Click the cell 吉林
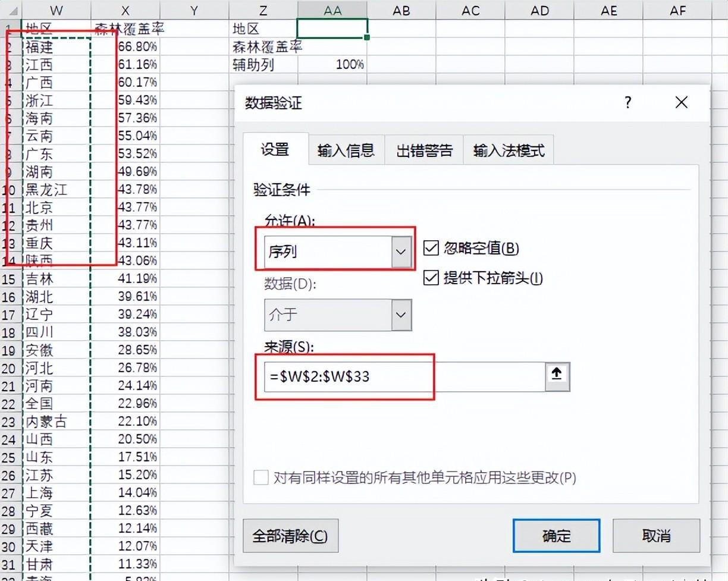Viewport: 728px width, 581px height. coord(57,278)
